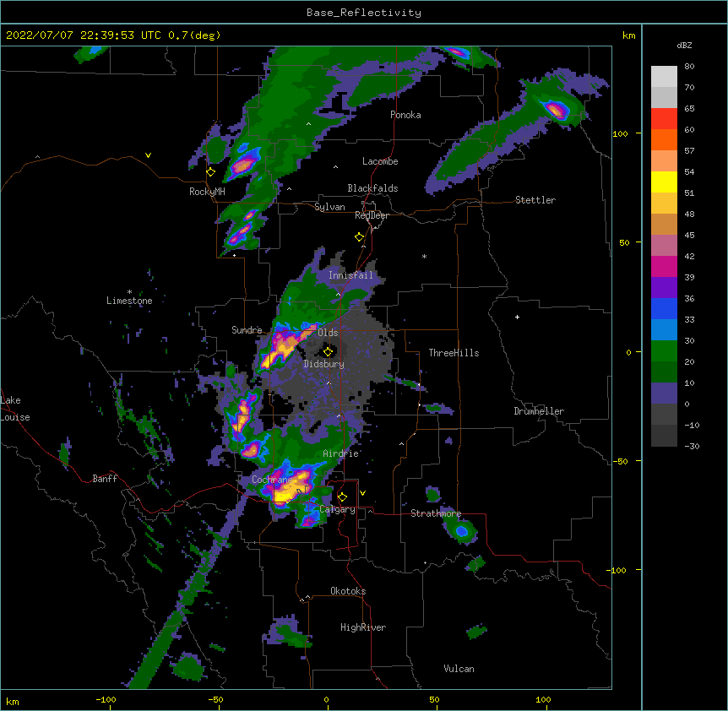728x711 pixels.
Task: Click the Sylvan city label
Action: point(329,207)
